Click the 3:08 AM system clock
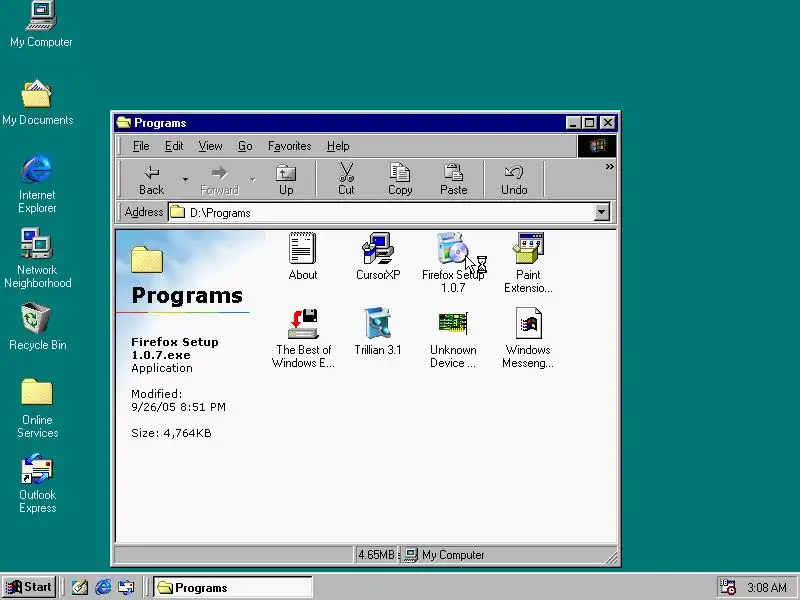This screenshot has height=600, width=800. point(767,588)
